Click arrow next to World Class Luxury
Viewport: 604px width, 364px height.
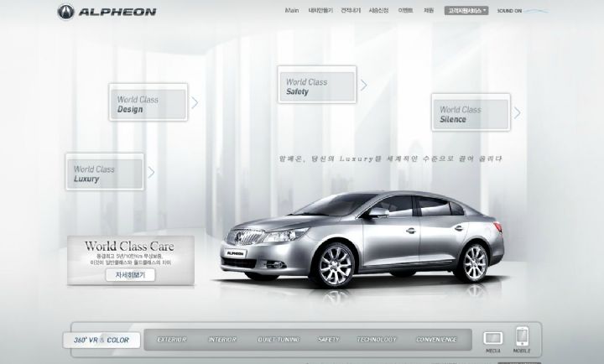151,172
